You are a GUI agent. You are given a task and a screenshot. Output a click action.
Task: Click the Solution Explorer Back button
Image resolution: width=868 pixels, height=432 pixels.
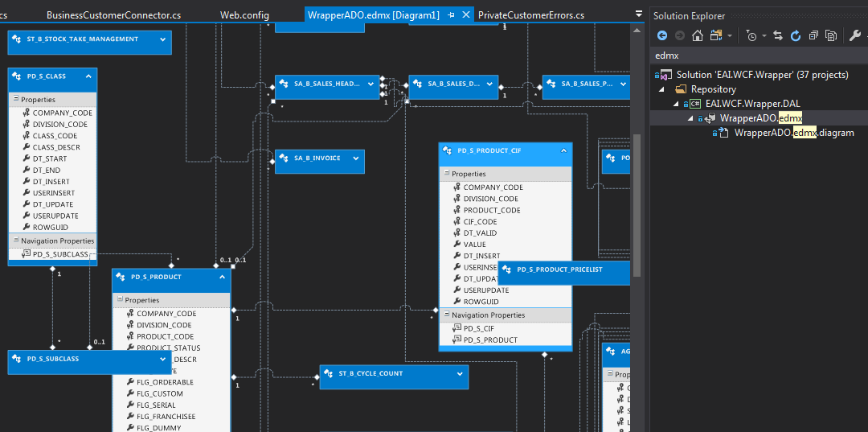pyautogui.click(x=662, y=35)
